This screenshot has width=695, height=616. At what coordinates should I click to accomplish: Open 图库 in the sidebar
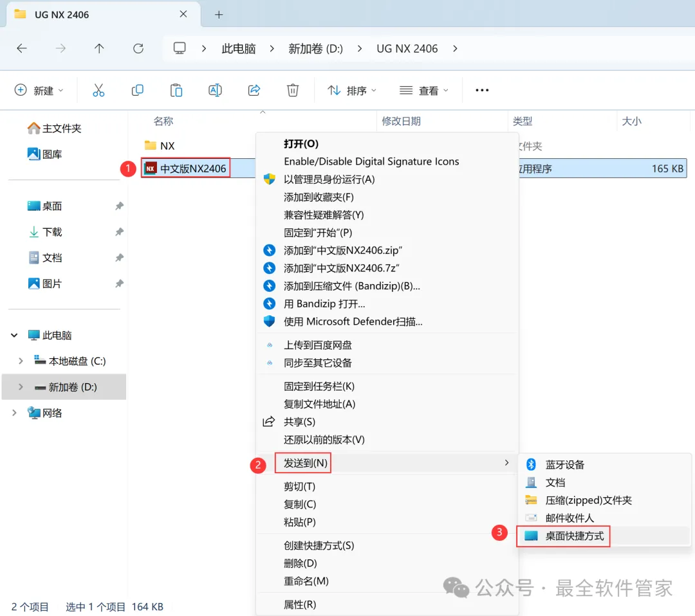coord(45,154)
